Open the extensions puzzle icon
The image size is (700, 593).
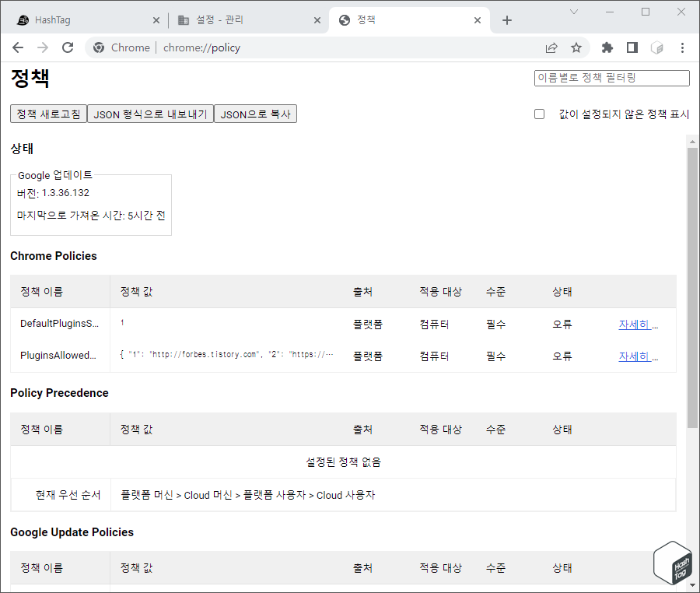click(x=607, y=47)
